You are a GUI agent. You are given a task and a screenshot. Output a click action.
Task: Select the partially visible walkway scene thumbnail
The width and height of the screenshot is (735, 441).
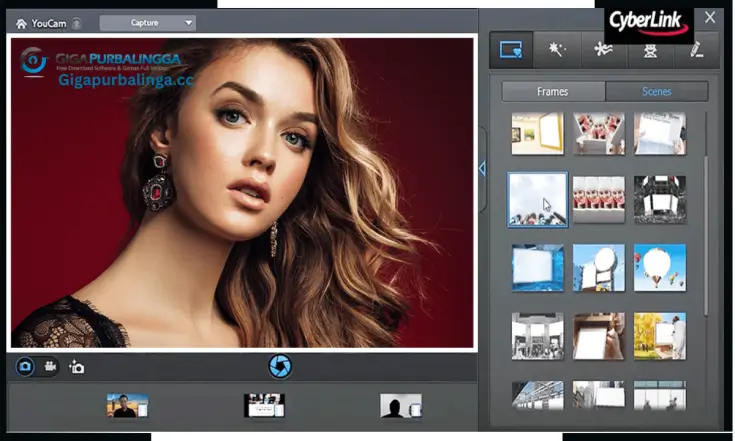point(538,396)
